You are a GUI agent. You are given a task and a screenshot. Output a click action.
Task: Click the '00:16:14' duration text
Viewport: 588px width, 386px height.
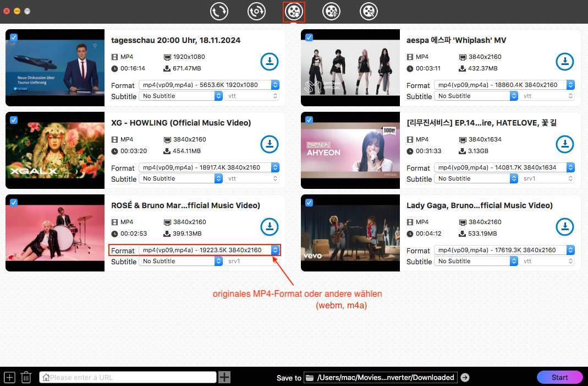133,68
